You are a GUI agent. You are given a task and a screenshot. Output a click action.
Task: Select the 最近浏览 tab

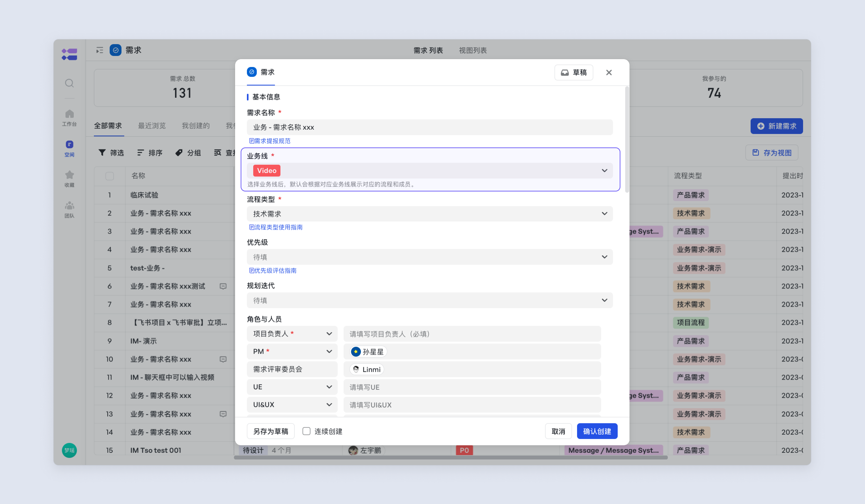click(x=152, y=126)
